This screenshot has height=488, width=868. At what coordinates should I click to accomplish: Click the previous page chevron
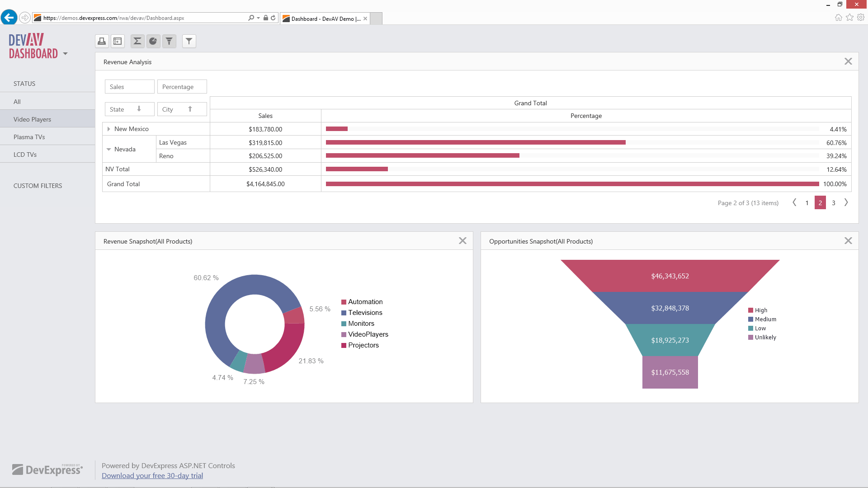[794, 202]
